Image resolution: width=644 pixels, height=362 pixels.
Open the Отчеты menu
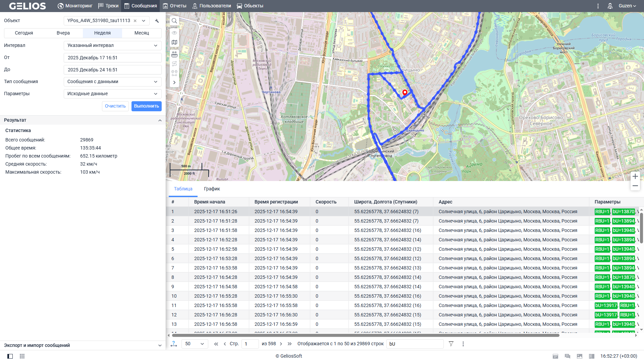[174, 6]
